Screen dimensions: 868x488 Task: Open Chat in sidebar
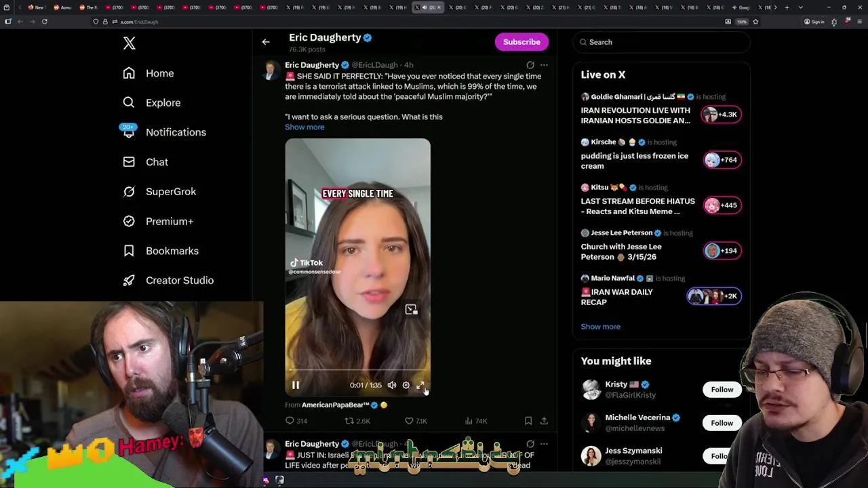[146, 162]
